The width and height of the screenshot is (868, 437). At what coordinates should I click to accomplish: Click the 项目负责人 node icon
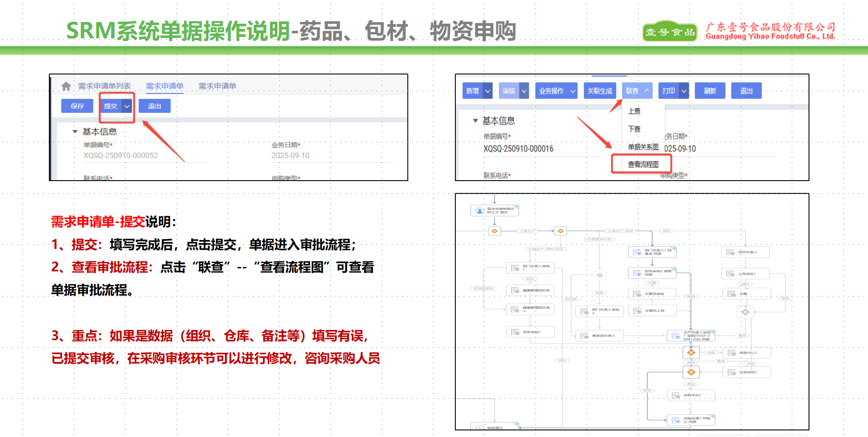pos(730,252)
